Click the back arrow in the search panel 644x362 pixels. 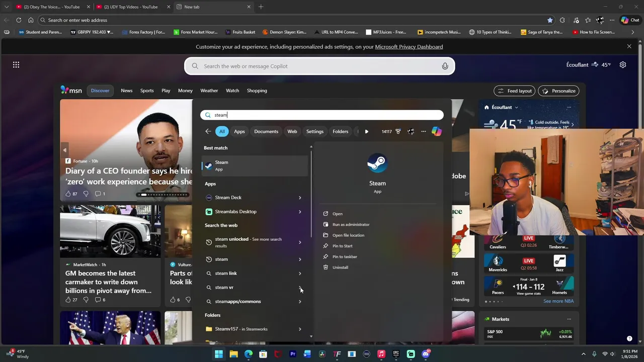coord(208,131)
